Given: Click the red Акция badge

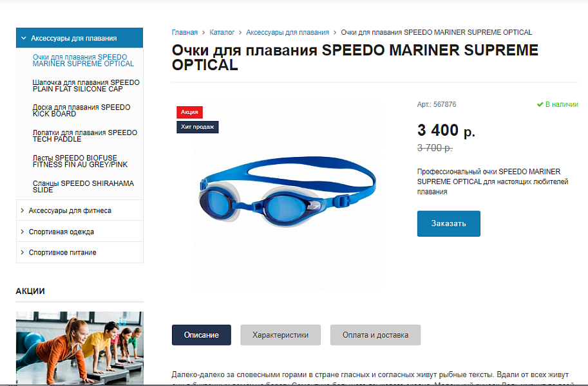Looking at the screenshot, I should 190,112.
